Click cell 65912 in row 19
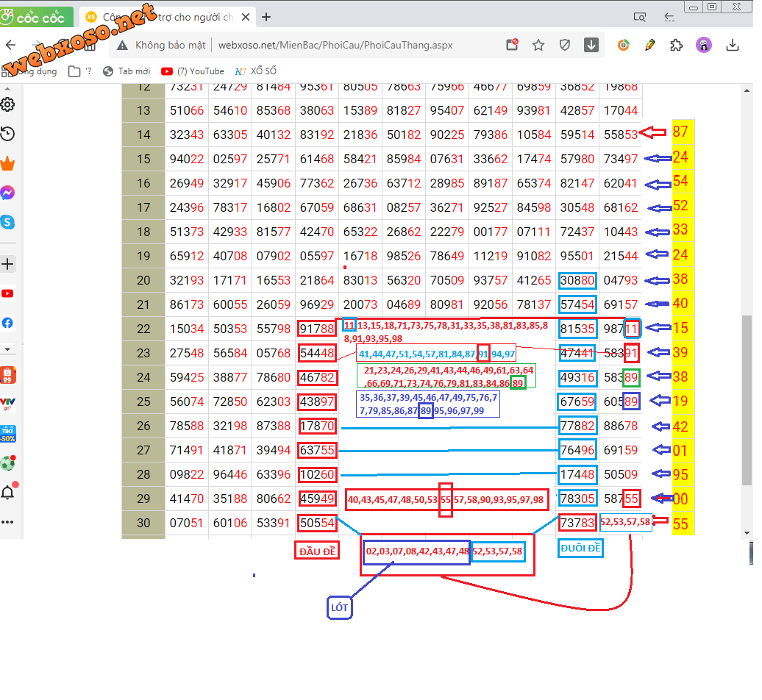Viewport: 762px width, 700px height. pos(187,257)
